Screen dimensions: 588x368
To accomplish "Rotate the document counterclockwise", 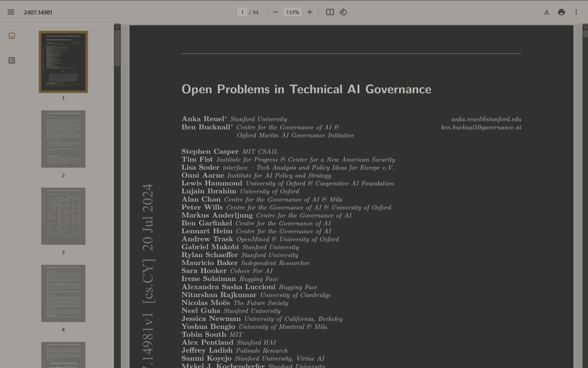I will click(x=343, y=12).
